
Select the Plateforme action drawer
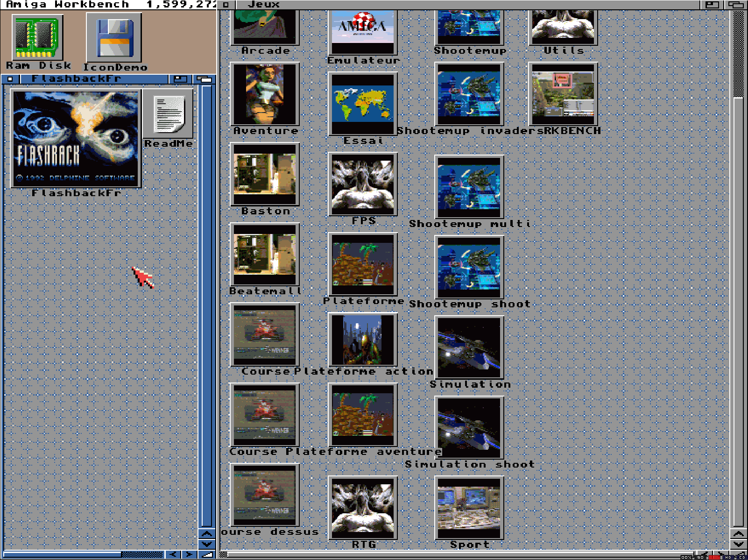click(363, 340)
